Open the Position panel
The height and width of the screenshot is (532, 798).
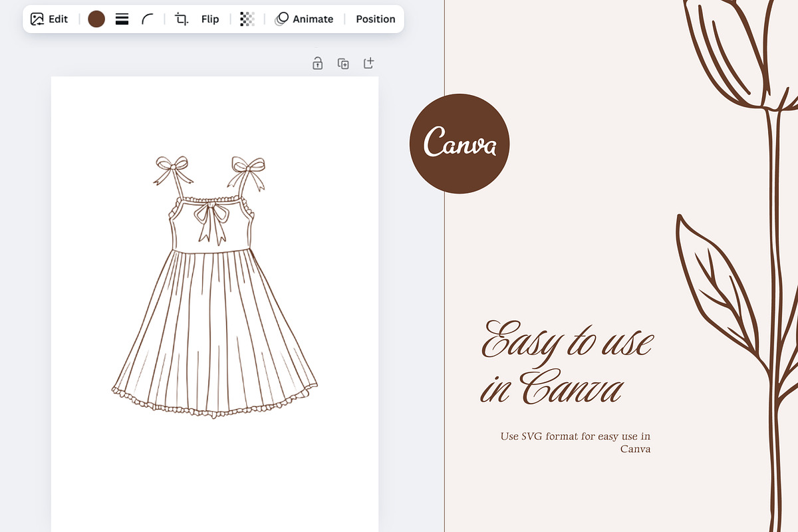(375, 19)
